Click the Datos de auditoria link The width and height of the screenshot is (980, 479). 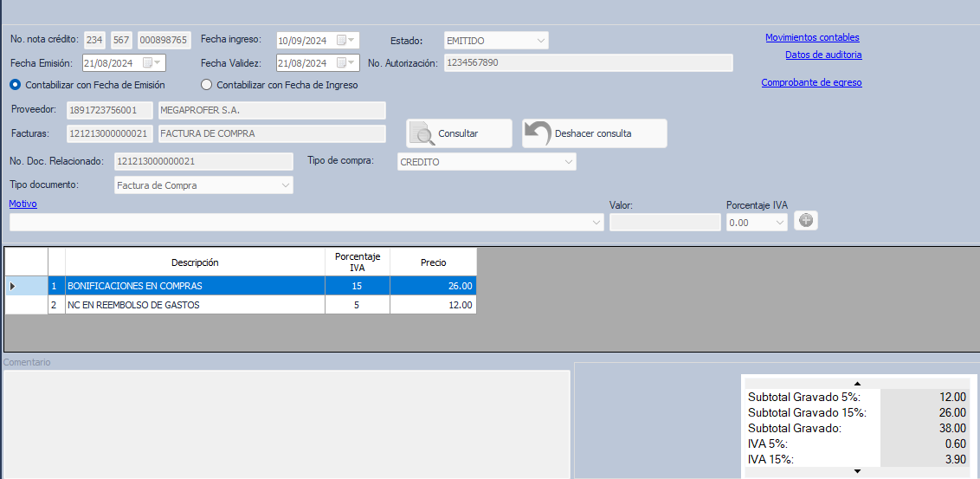click(x=823, y=55)
